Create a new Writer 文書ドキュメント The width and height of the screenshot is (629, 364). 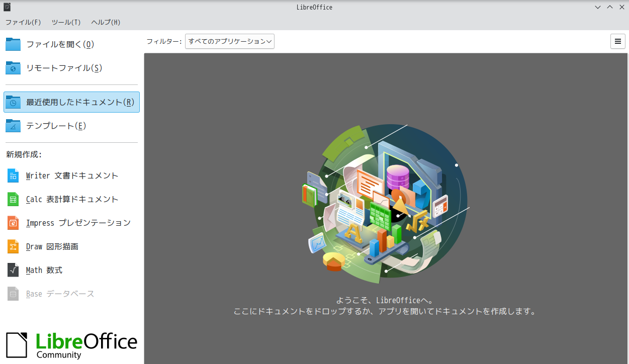(71, 175)
